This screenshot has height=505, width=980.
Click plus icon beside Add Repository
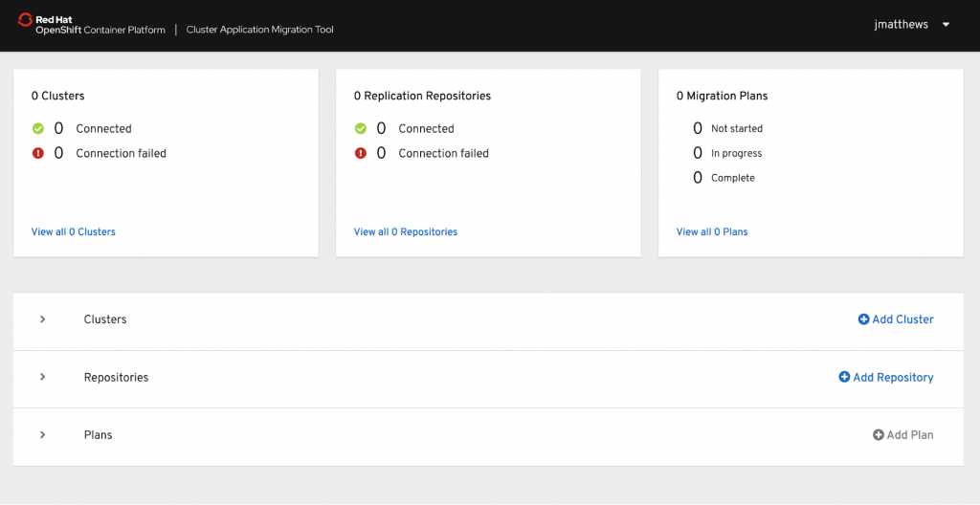point(844,377)
